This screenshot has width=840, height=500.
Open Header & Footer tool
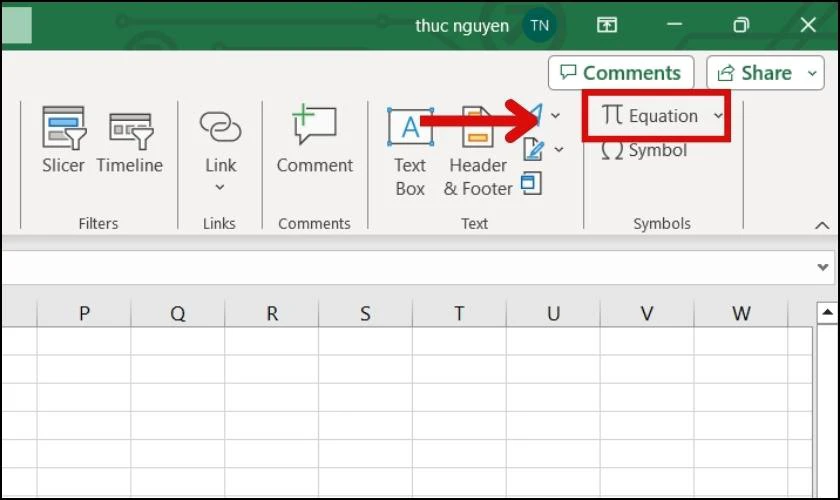click(x=477, y=151)
